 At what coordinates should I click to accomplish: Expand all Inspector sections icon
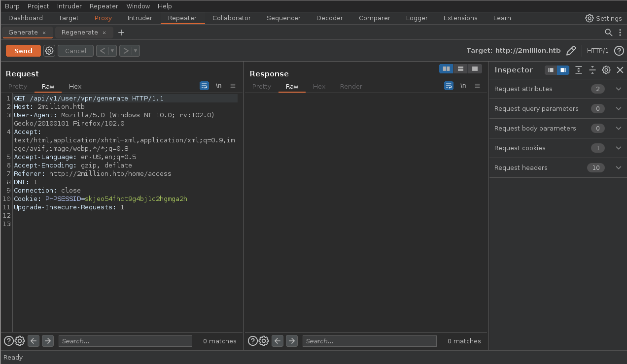[579, 70]
